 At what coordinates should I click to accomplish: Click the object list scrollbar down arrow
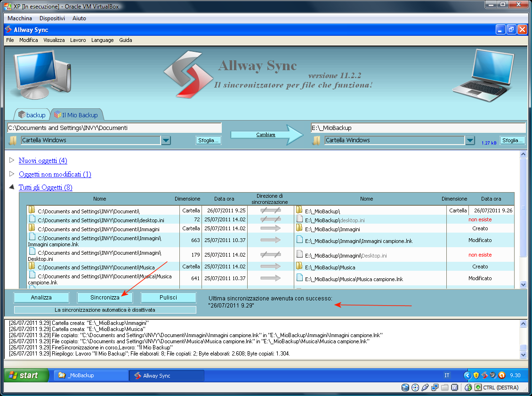tap(523, 285)
